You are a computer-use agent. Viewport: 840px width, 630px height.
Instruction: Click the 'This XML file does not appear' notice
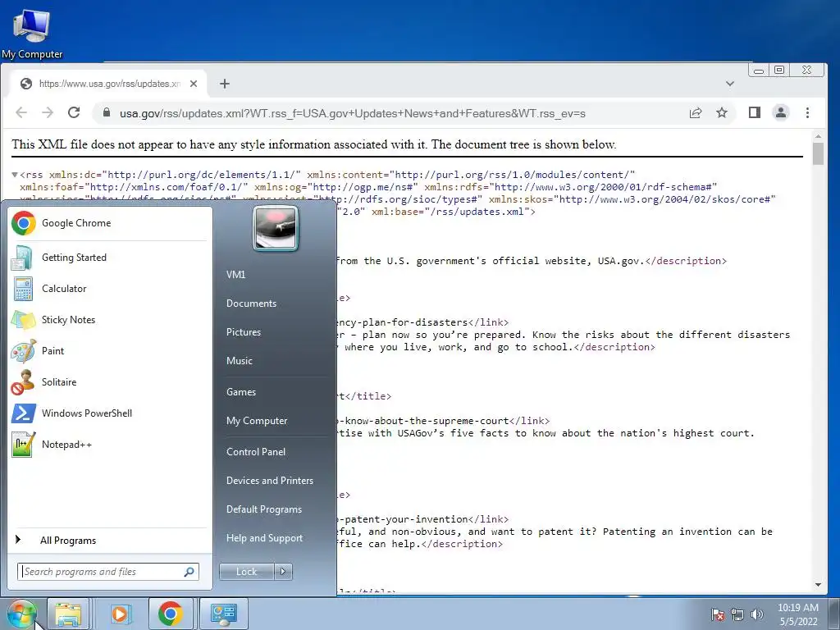click(x=314, y=144)
